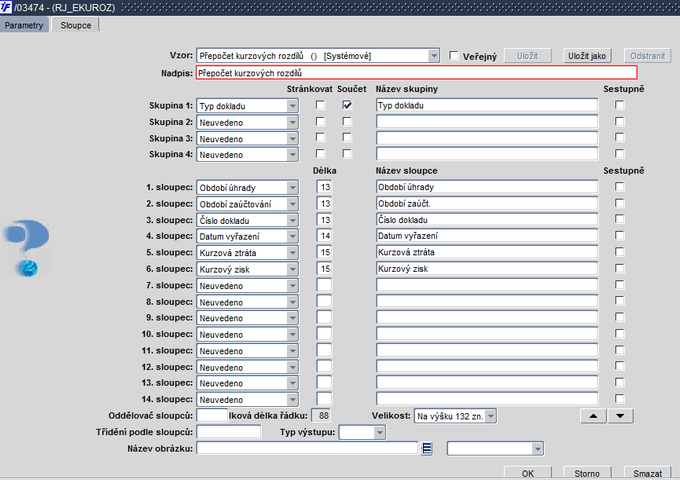Enable Sestupně for 1. sloupec
680x480 pixels.
[620, 187]
